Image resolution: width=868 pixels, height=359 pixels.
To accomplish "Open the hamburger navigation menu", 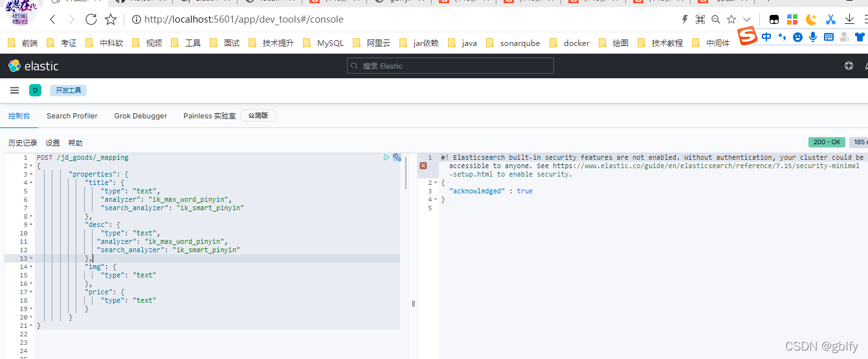I will (x=14, y=91).
